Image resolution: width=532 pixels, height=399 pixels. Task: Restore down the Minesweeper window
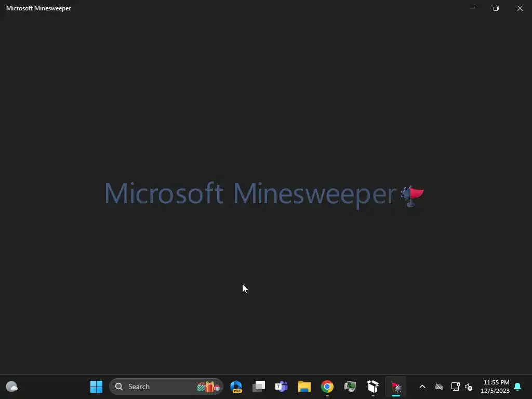496,8
